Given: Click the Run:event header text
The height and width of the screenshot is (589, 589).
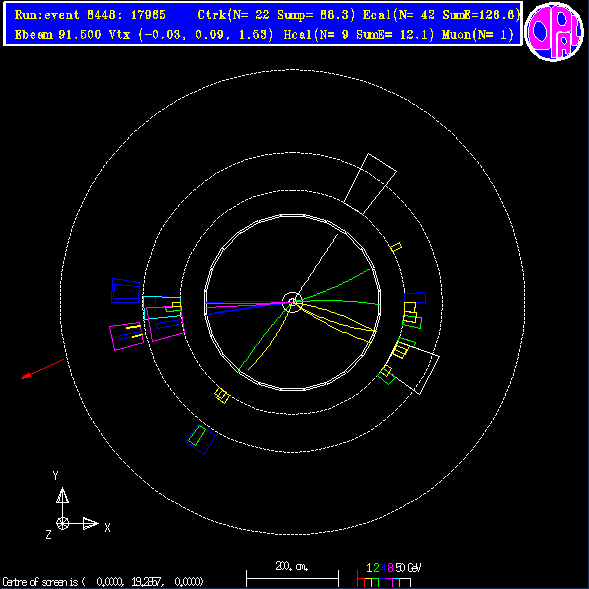Looking at the screenshot, I should tap(90, 15).
